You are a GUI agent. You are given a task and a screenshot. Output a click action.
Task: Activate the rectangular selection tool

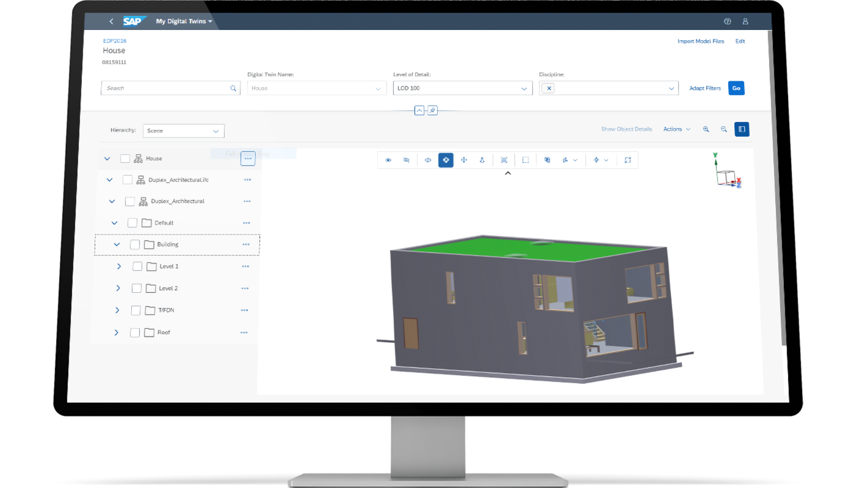click(x=525, y=160)
